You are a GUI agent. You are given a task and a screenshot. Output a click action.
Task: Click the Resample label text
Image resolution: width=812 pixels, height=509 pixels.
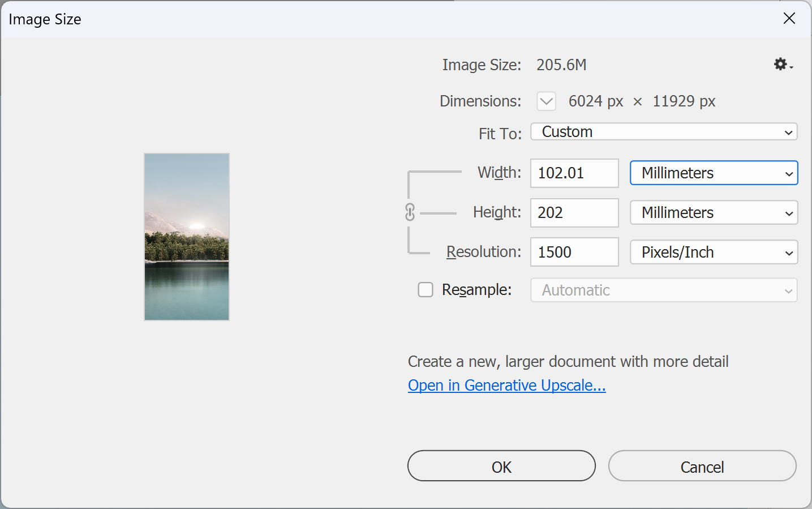click(x=476, y=290)
